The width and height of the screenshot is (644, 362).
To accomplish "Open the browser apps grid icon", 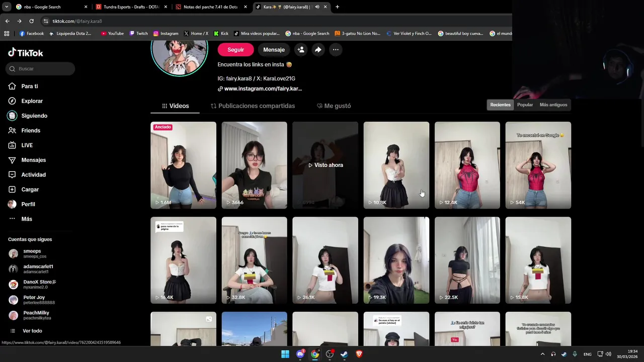I will point(7,34).
